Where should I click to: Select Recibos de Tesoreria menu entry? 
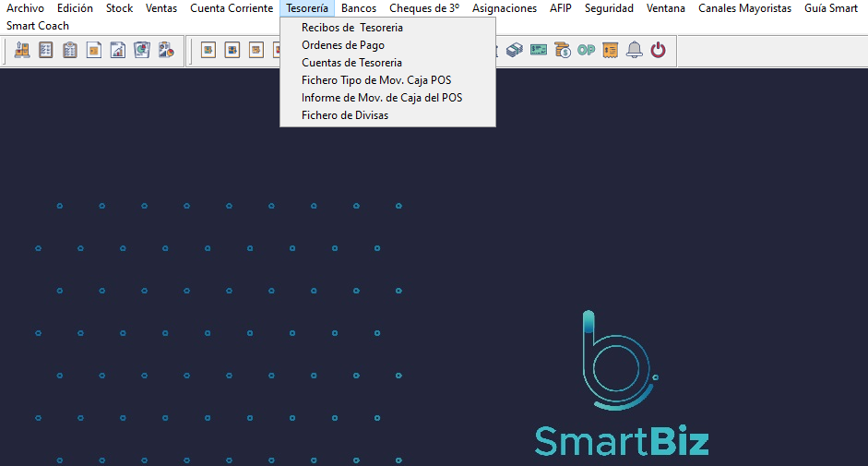pyautogui.click(x=351, y=28)
